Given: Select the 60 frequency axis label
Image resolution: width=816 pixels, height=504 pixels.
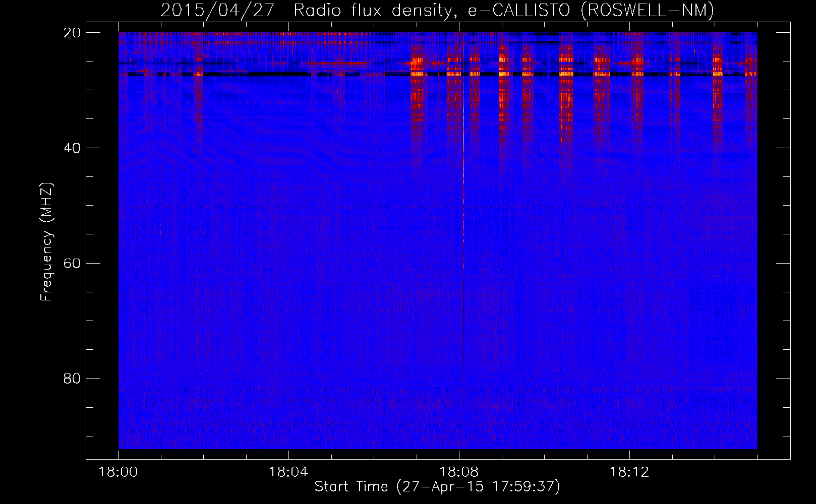Looking at the screenshot, I should (x=72, y=264).
